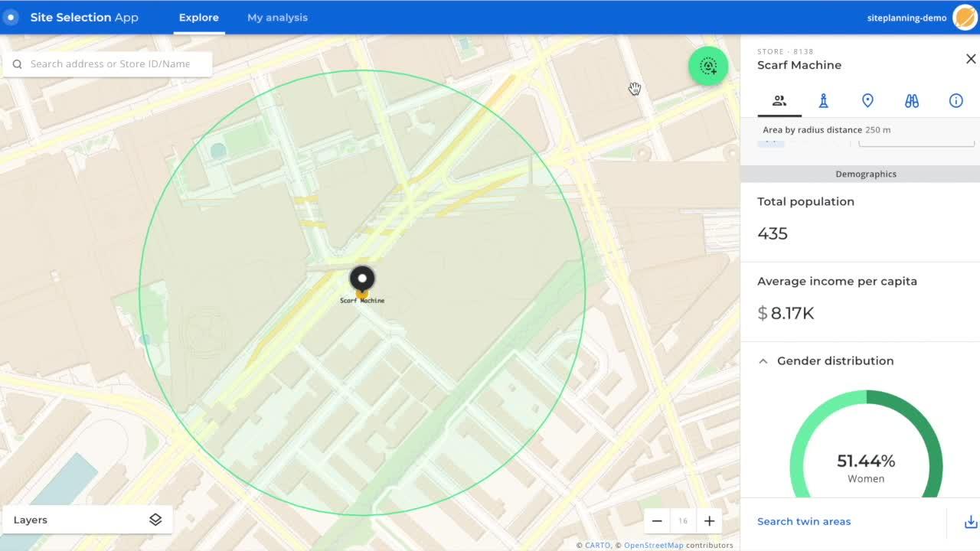Open the OpenStreetMap contributors link
This screenshot has height=551, width=980.
[x=653, y=545]
